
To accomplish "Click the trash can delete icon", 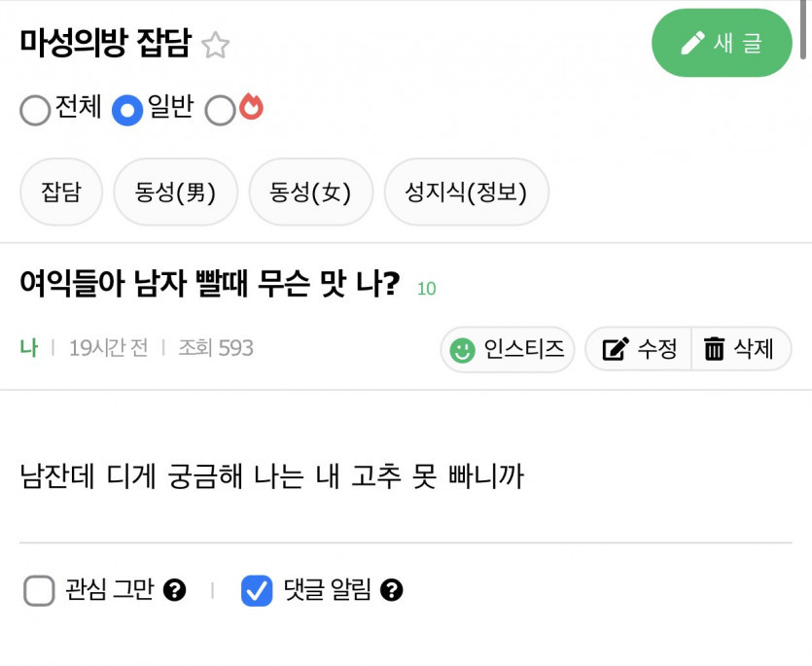I will (715, 349).
